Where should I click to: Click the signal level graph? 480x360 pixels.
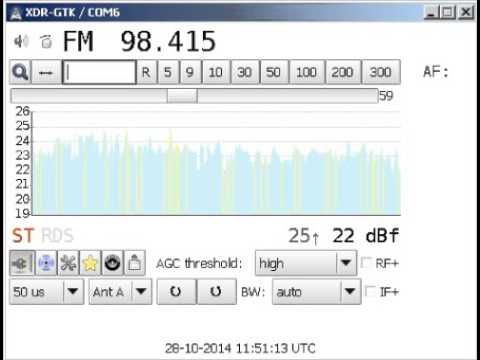[x=216, y=163]
